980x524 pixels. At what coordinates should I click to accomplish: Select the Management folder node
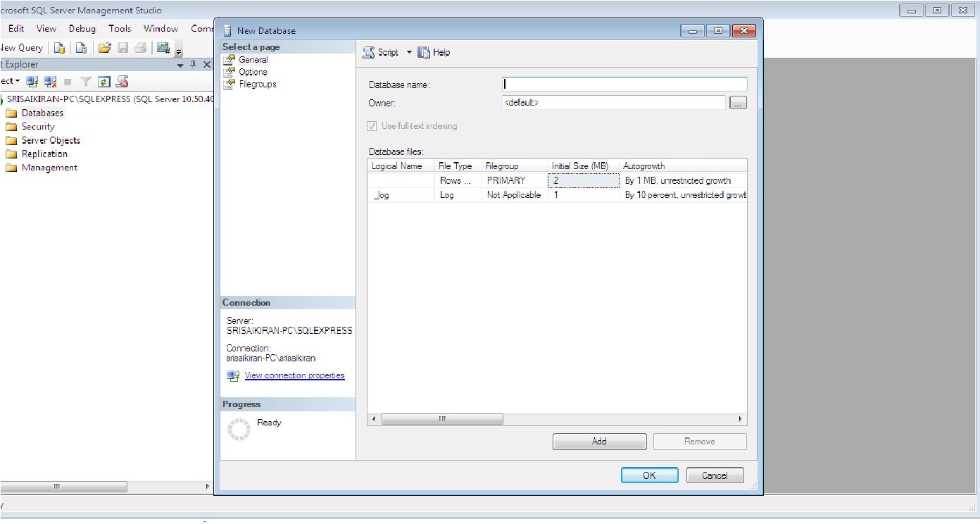pos(49,168)
